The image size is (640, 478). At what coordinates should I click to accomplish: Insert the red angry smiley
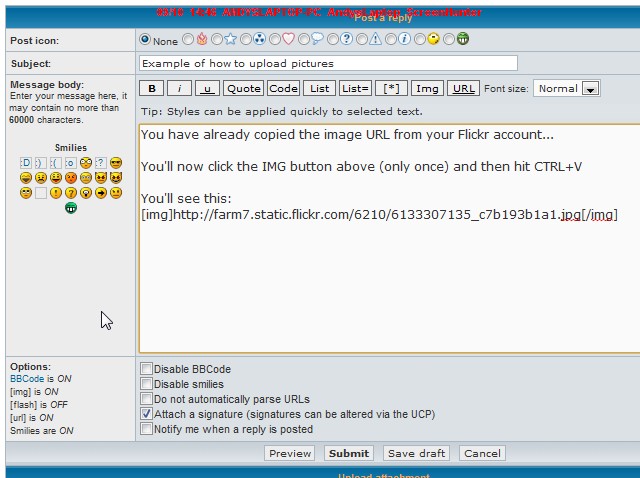point(71,178)
